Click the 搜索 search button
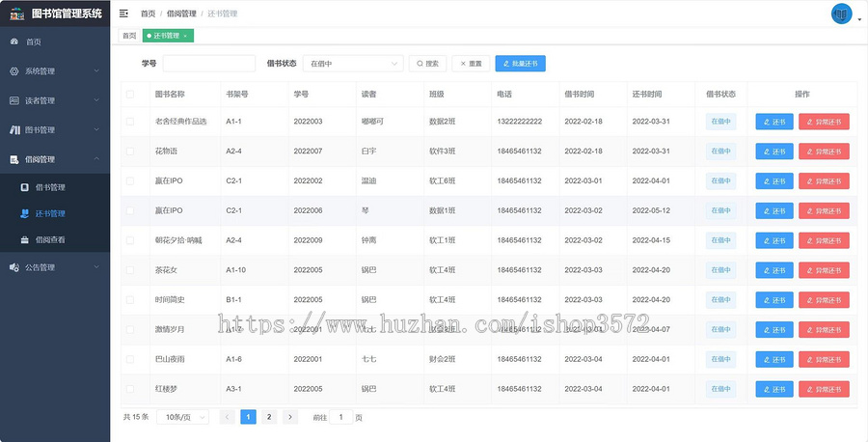This screenshot has width=868, height=442. pos(427,64)
